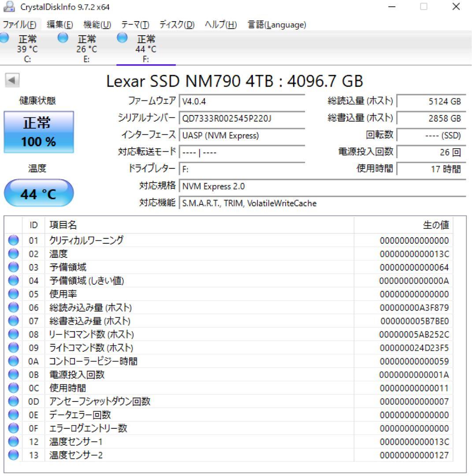Click the blue dot beside 使用率
This screenshot has height=476, width=472.
point(13,294)
